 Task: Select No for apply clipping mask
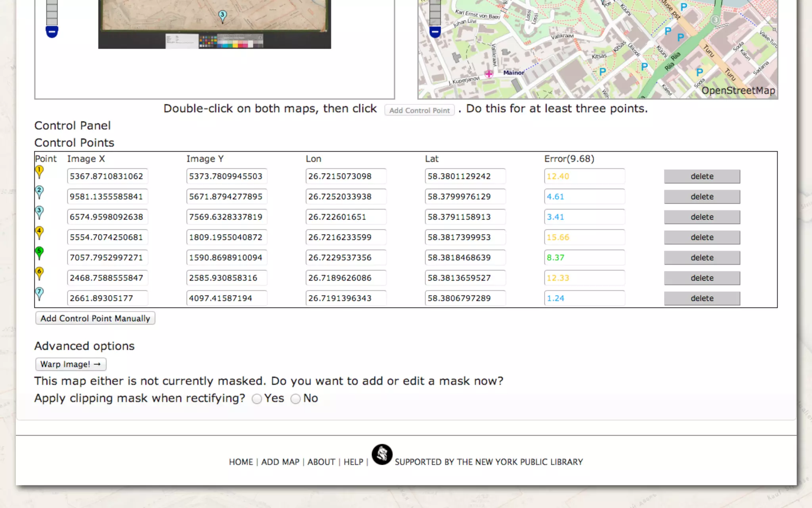[295, 399]
